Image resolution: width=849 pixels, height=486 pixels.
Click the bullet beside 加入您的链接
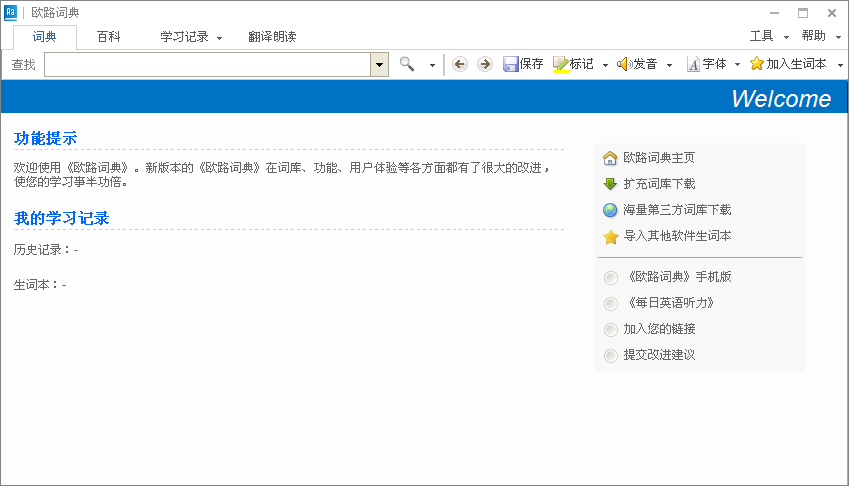pos(611,330)
